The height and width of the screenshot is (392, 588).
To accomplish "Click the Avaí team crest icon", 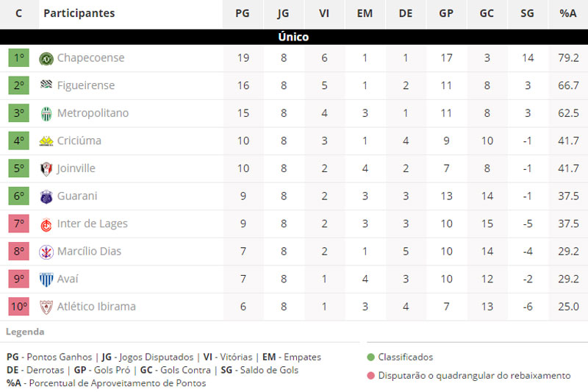I will point(46,279).
